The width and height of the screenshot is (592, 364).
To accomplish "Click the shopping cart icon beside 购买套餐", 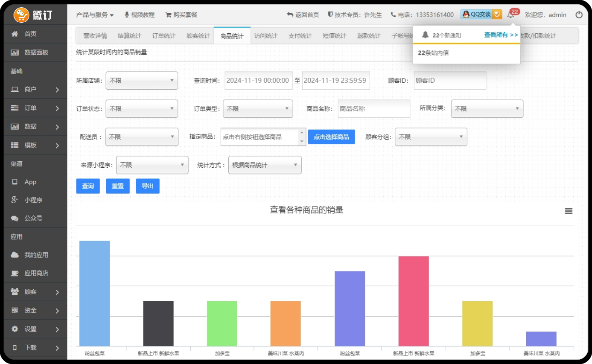I will (x=168, y=15).
